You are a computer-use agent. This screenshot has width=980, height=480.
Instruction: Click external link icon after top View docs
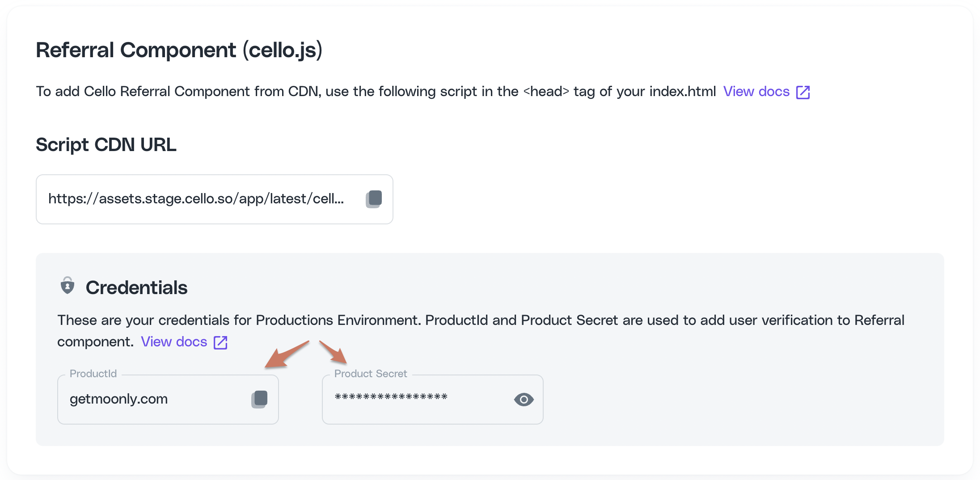803,92
